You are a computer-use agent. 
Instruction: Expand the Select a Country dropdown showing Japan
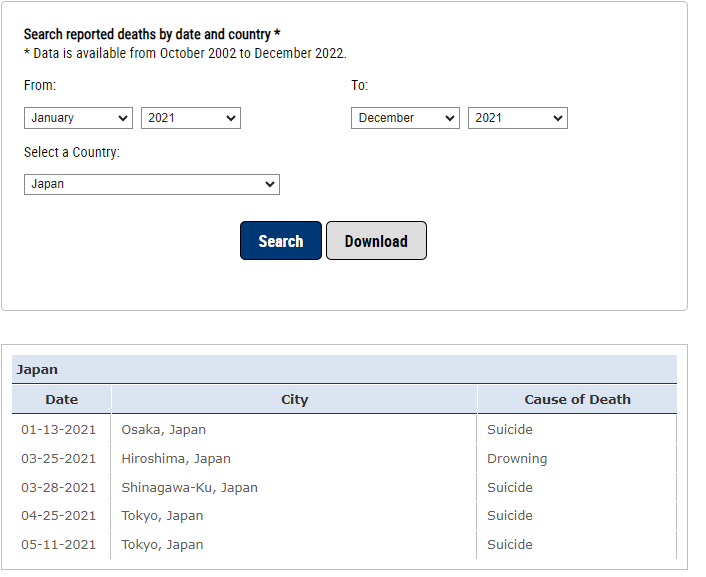pos(152,184)
